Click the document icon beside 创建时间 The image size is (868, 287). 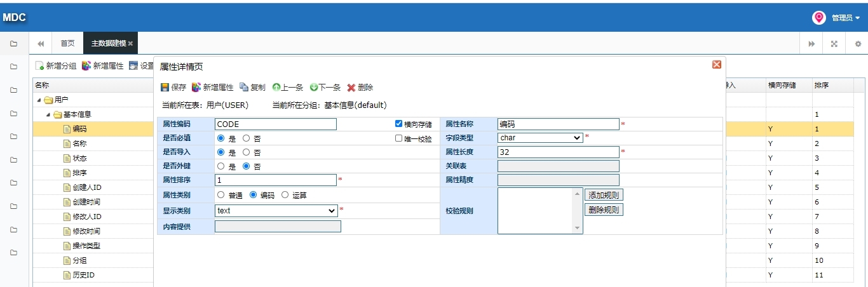coord(67,202)
